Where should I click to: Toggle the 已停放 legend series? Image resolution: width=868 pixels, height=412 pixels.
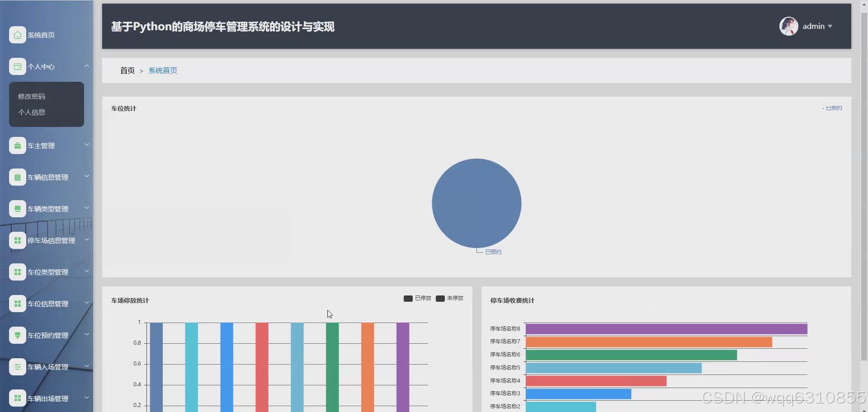coord(417,298)
